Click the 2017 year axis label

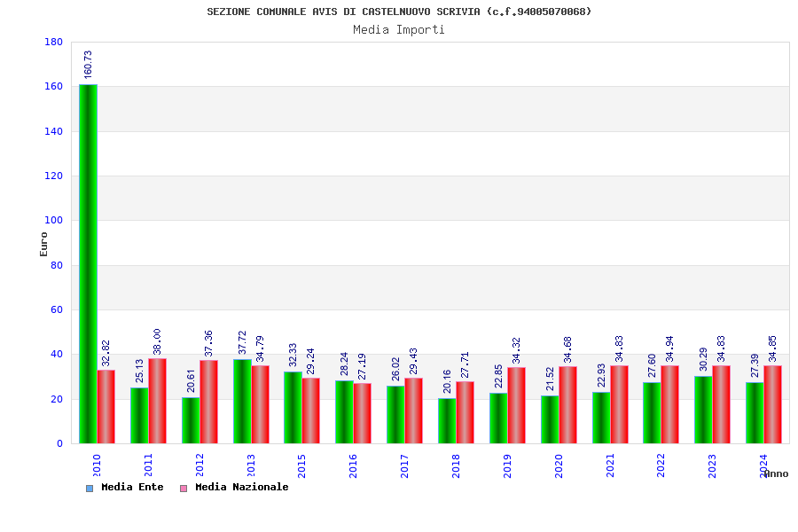[x=405, y=465]
